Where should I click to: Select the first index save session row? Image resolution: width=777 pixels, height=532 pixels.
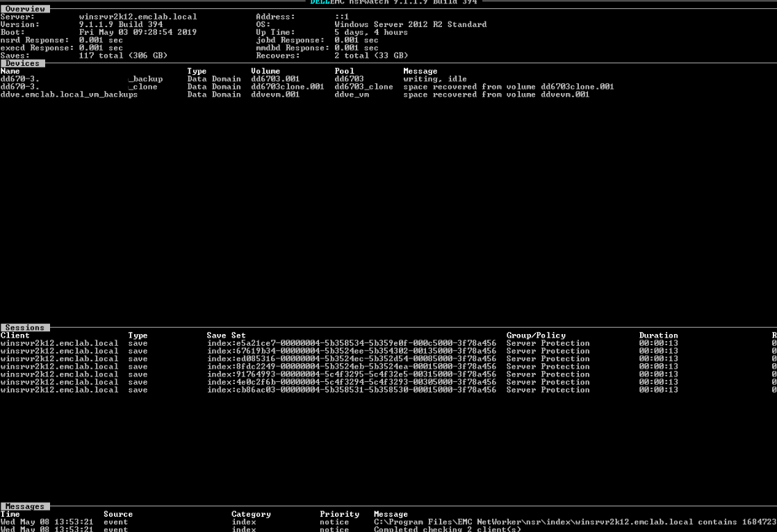[x=353, y=342]
